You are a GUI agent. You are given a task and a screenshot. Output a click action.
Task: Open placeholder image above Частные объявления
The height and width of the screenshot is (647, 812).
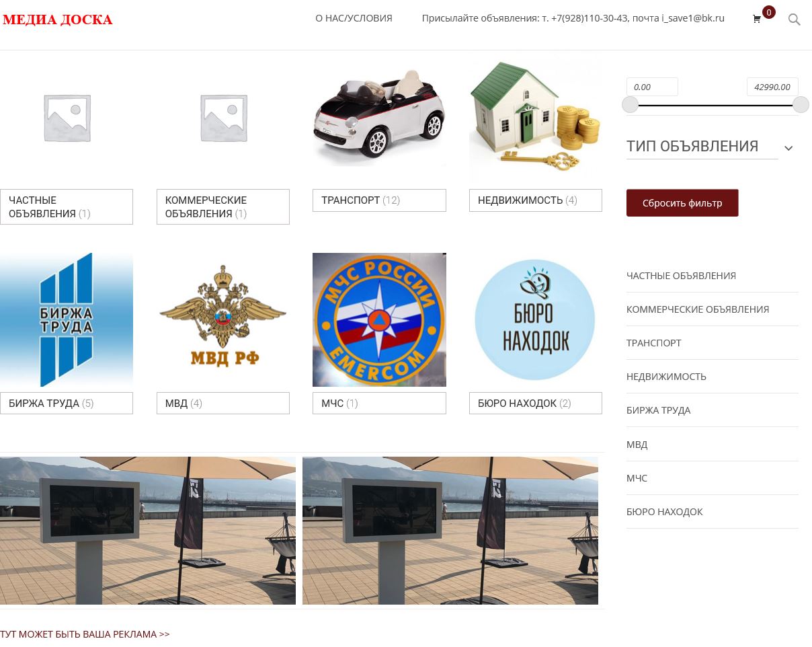tap(67, 118)
